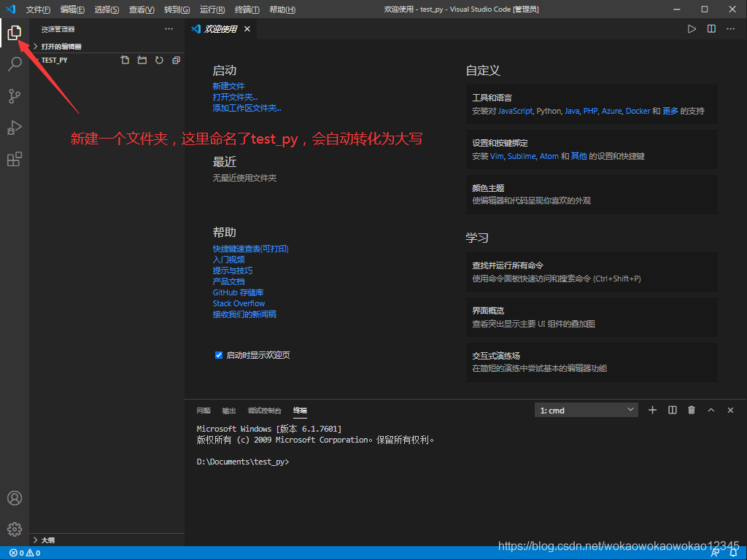Open the 1: cmd terminal dropdown
Screen dimensions: 747x560
tap(587, 410)
